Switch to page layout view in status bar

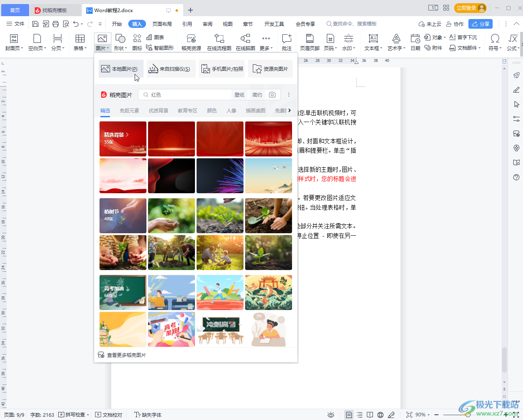point(349,415)
